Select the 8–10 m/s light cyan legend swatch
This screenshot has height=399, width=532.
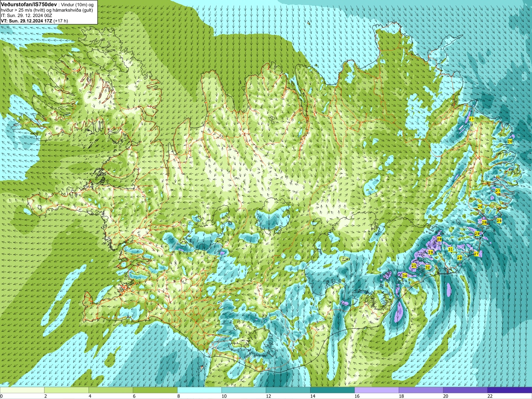coord(199,390)
